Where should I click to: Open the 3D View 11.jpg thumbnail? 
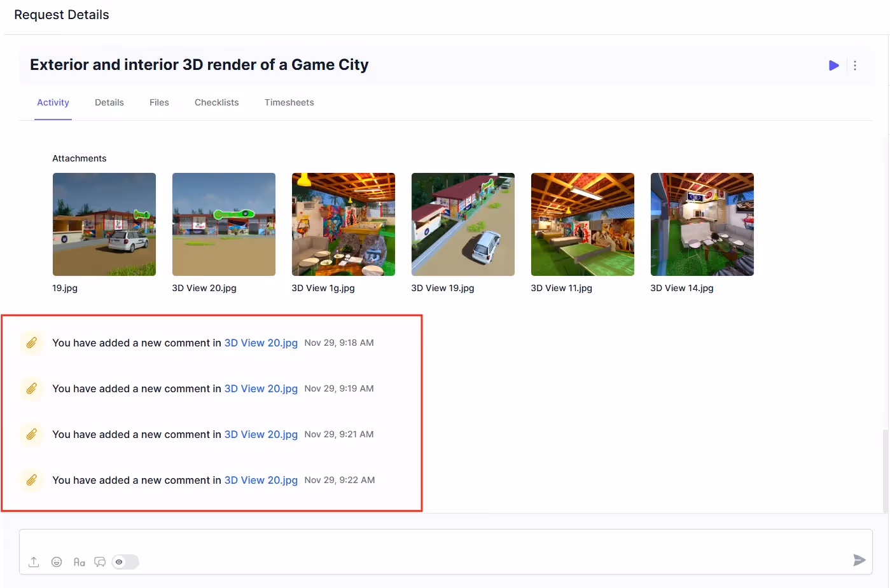(583, 224)
